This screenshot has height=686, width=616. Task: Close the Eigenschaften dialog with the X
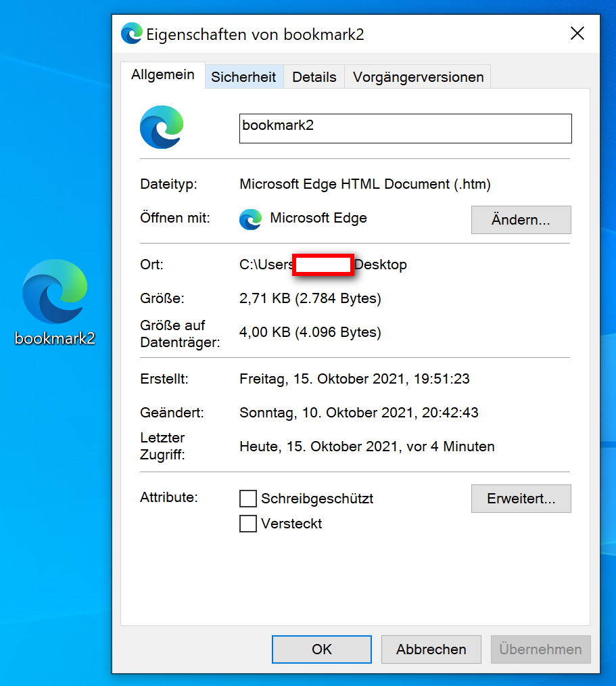(577, 33)
